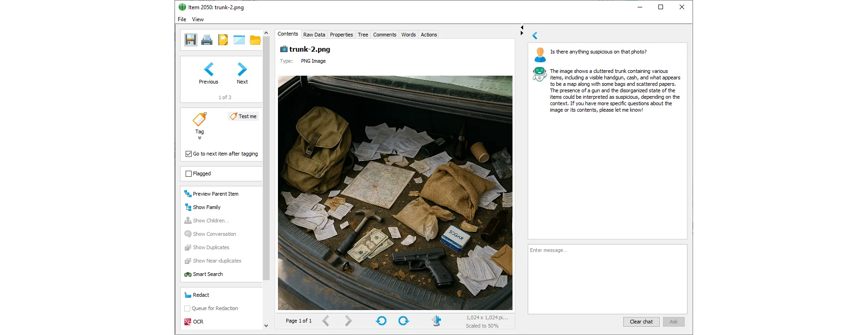The image size is (868, 335).
Task: Click Show Family
Action: coord(202,207)
